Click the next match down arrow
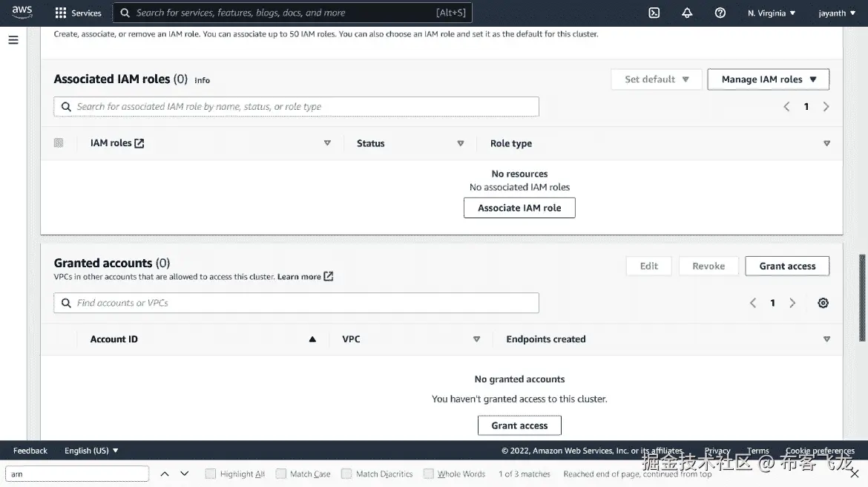 coord(184,474)
